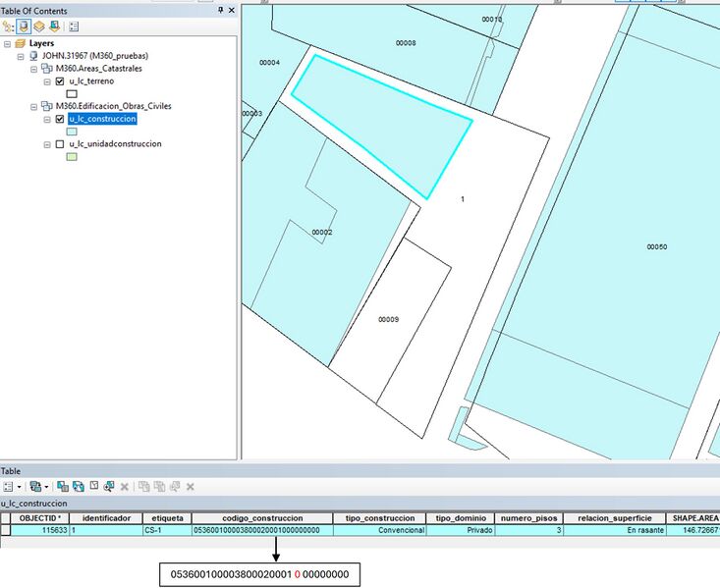
Task: Click Select By Attributes in table toolbar
Action: [63, 487]
